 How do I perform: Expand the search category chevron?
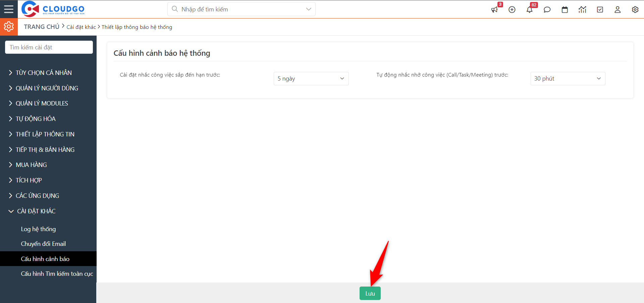point(308,9)
